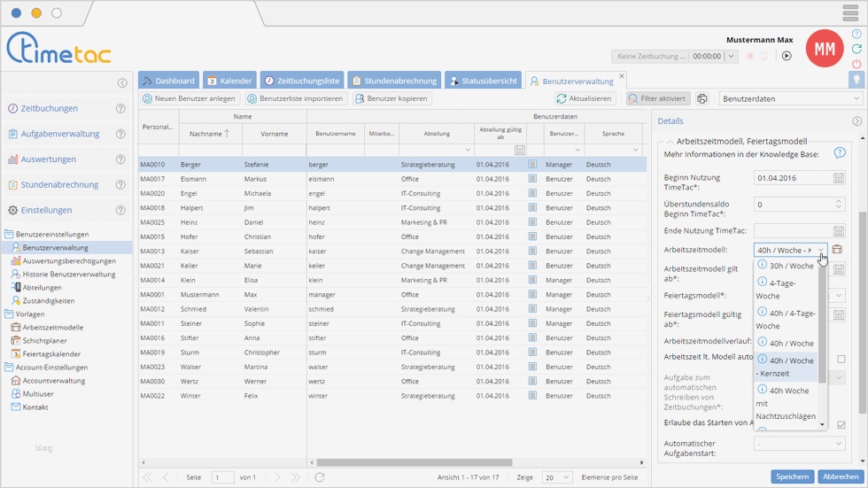
Task: Open the Arbeitszeitmodell dropdown arrow
Action: [820, 250]
